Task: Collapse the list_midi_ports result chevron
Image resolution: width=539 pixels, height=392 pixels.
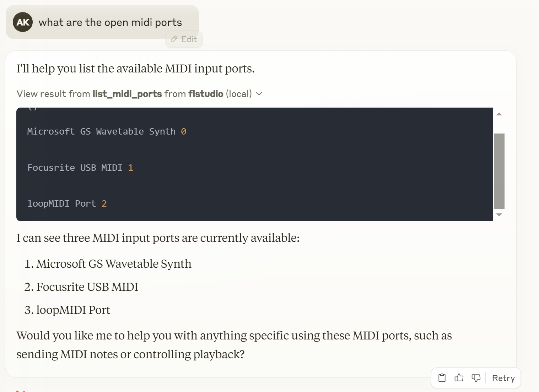Action: point(259,94)
